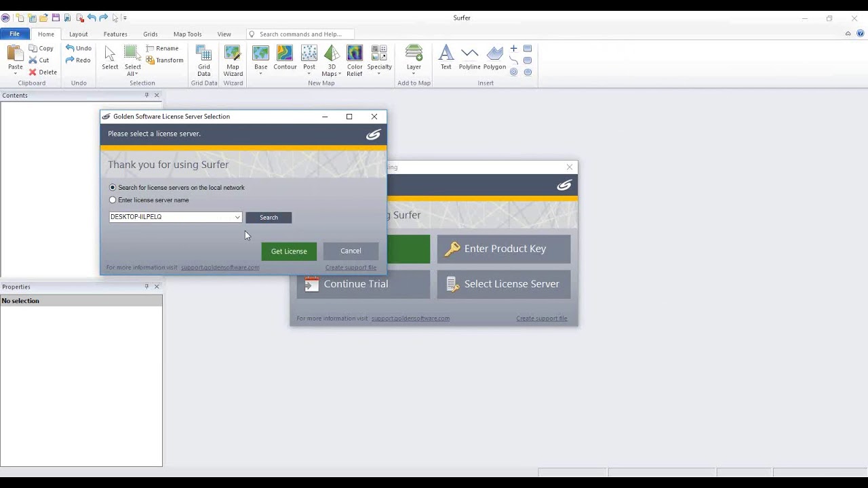The height and width of the screenshot is (488, 868).
Task: Open the File menu
Action: tap(14, 34)
